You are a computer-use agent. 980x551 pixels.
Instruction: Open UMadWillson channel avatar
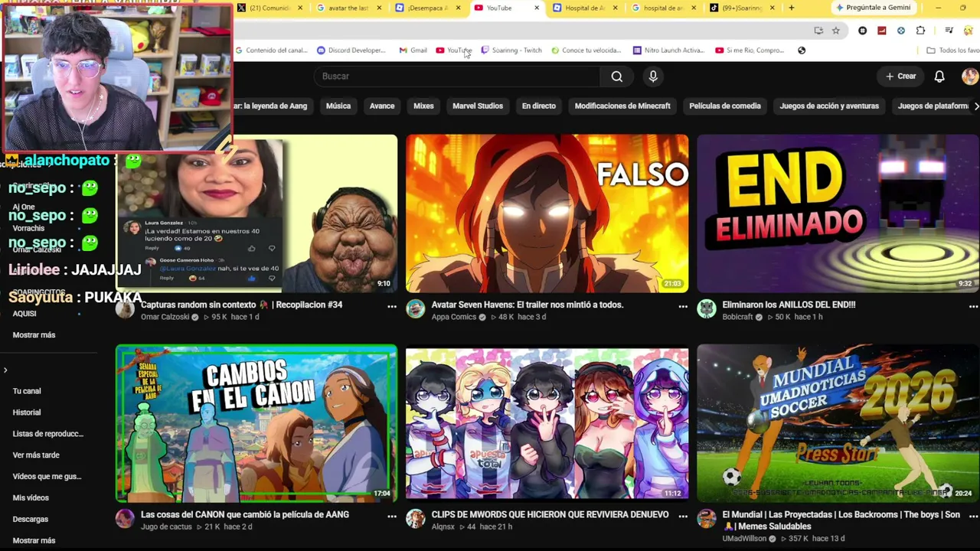click(707, 519)
